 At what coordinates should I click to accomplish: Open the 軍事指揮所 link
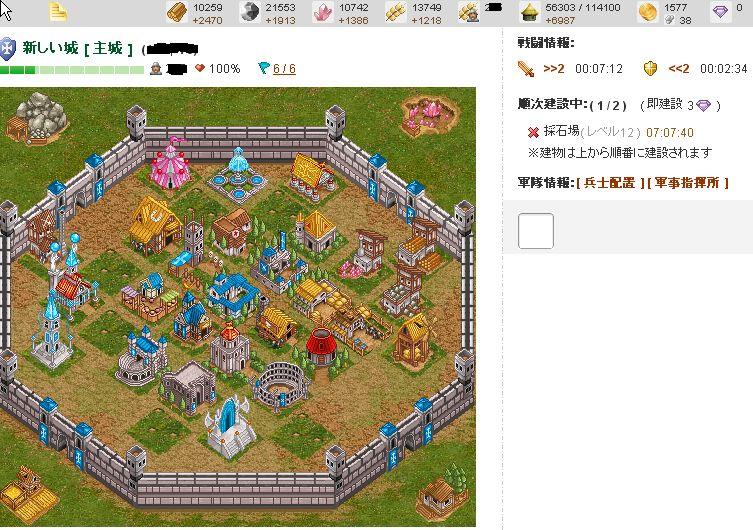(x=688, y=182)
